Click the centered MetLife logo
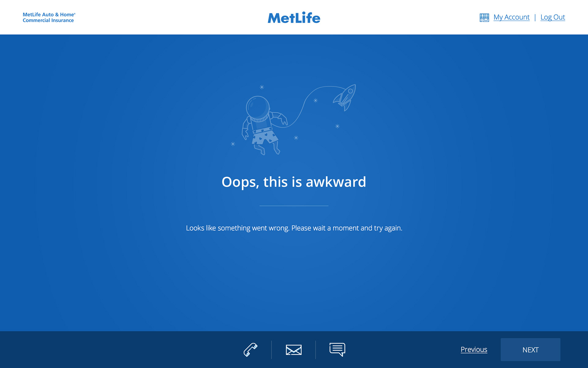Screen dimensions: 588x368 click(x=294, y=18)
